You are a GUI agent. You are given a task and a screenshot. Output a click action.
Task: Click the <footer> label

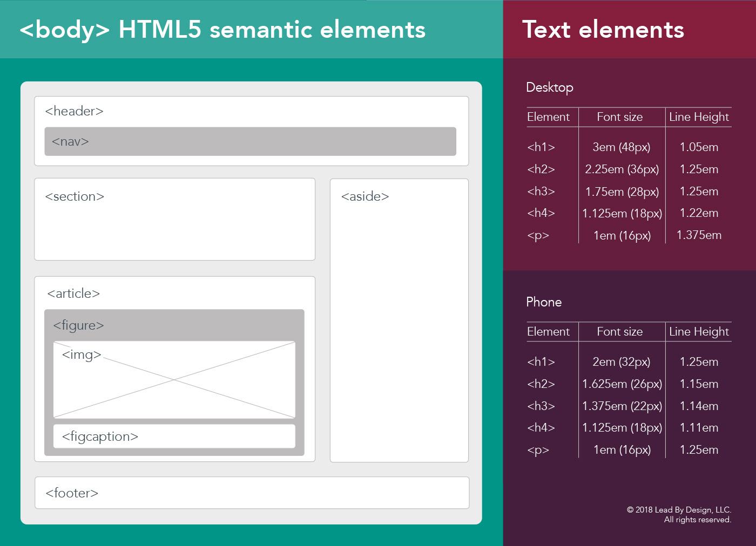pos(72,493)
